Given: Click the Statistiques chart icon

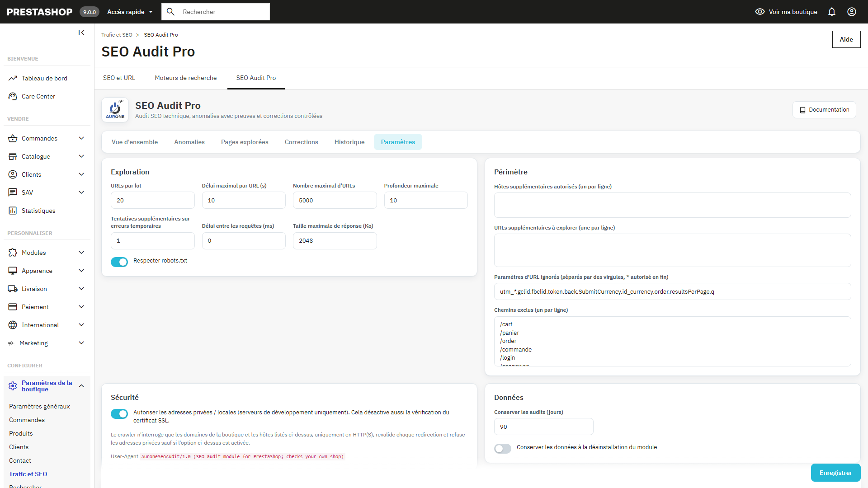Looking at the screenshot, I should tap(13, 211).
